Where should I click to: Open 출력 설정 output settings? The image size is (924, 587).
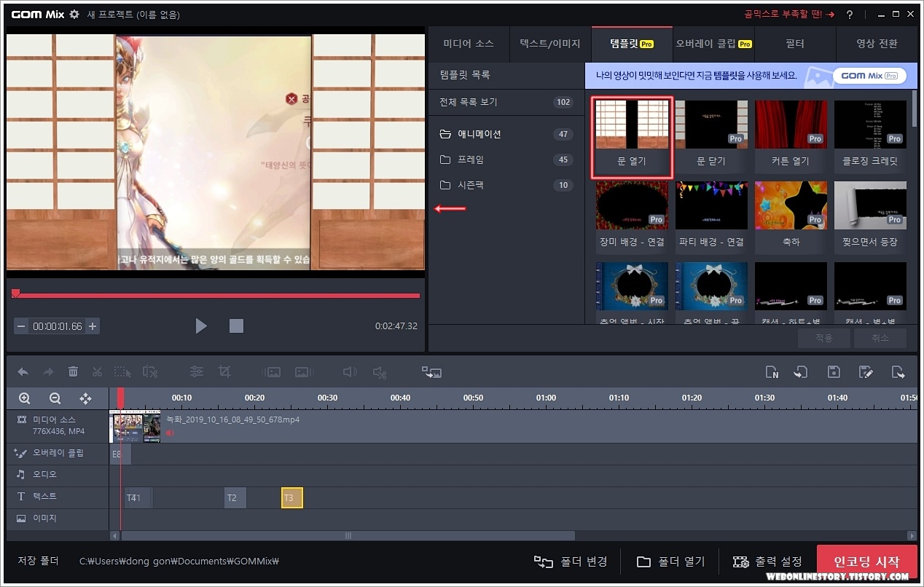tap(767, 562)
